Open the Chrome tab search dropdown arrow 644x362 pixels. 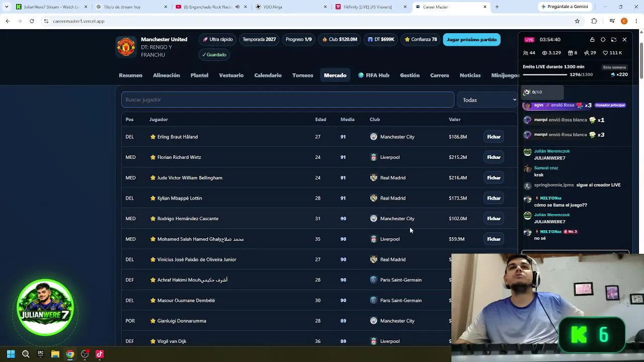pos(7,7)
